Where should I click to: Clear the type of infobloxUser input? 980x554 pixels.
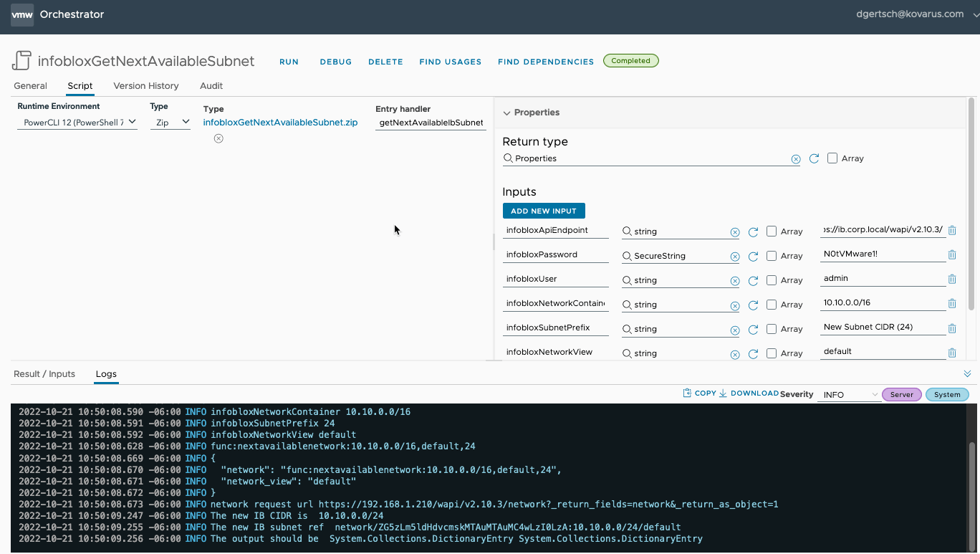click(735, 281)
